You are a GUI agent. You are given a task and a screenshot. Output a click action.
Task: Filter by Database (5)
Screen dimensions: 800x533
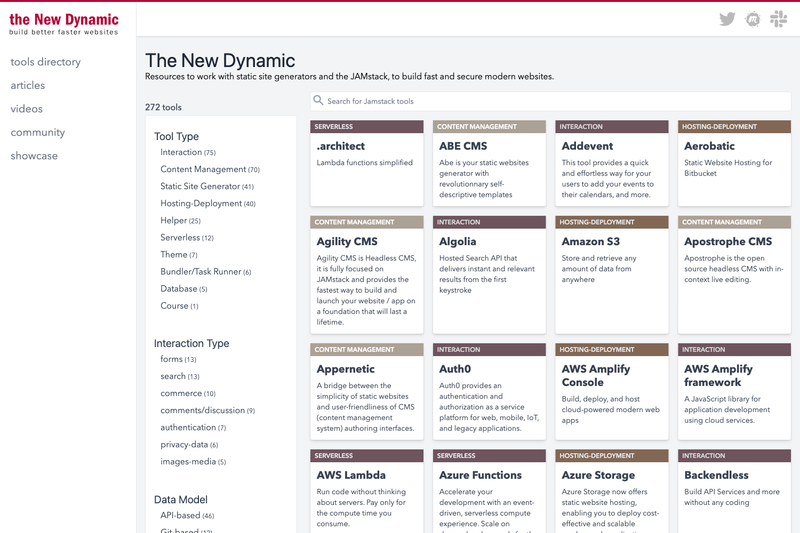[x=184, y=289]
